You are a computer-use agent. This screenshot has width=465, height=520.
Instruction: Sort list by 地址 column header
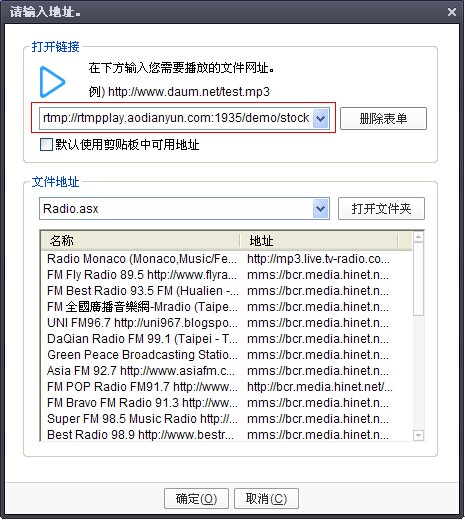pyautogui.click(x=319, y=240)
